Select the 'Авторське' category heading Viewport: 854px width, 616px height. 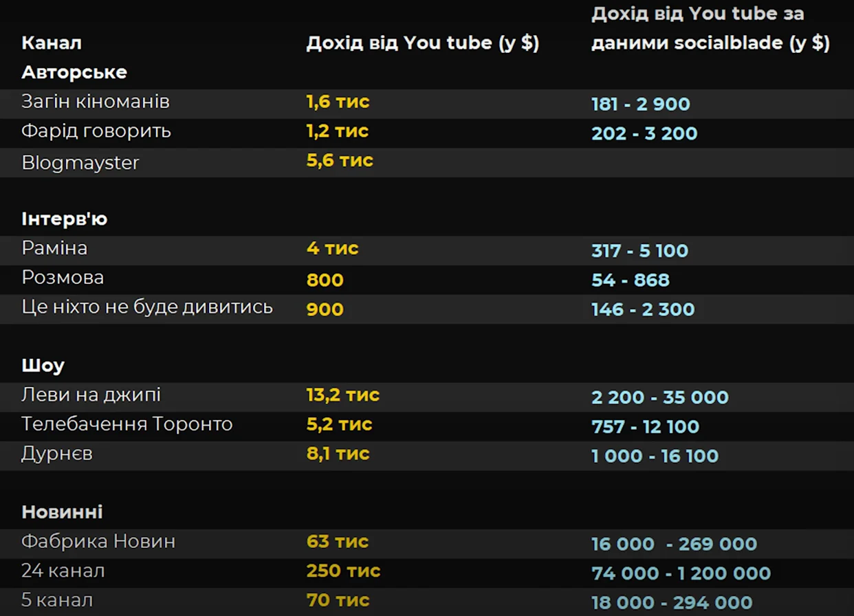[x=74, y=72]
